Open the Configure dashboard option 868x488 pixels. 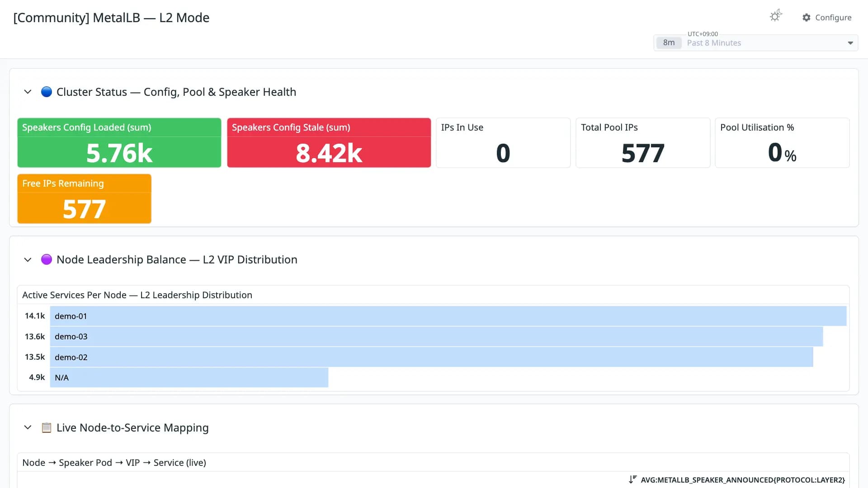pyautogui.click(x=827, y=18)
